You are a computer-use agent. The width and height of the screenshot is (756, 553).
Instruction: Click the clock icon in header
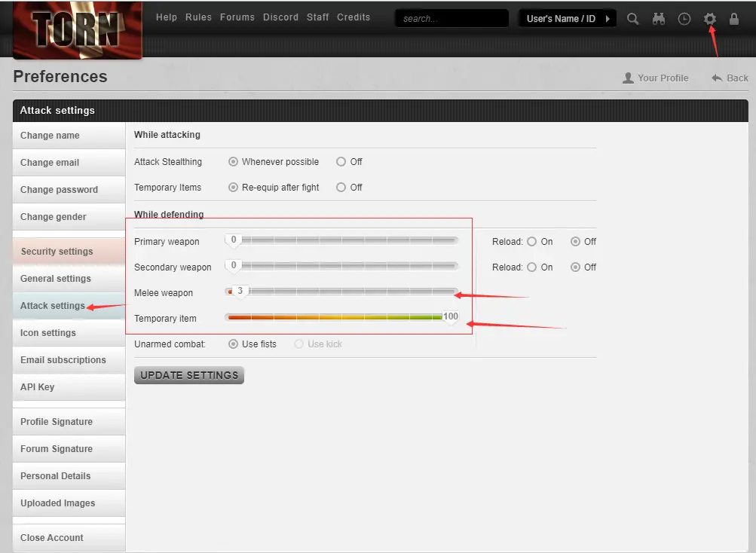click(684, 19)
